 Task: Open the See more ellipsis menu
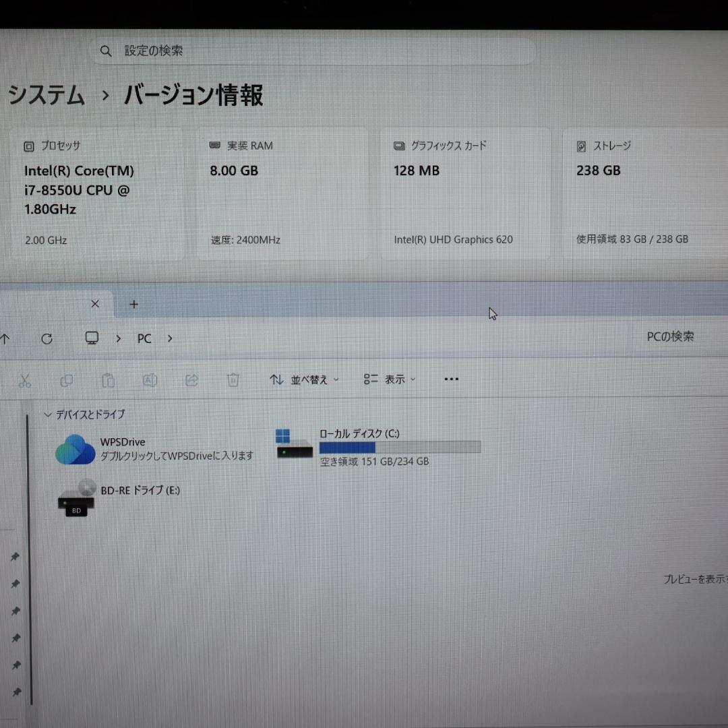coord(451,379)
